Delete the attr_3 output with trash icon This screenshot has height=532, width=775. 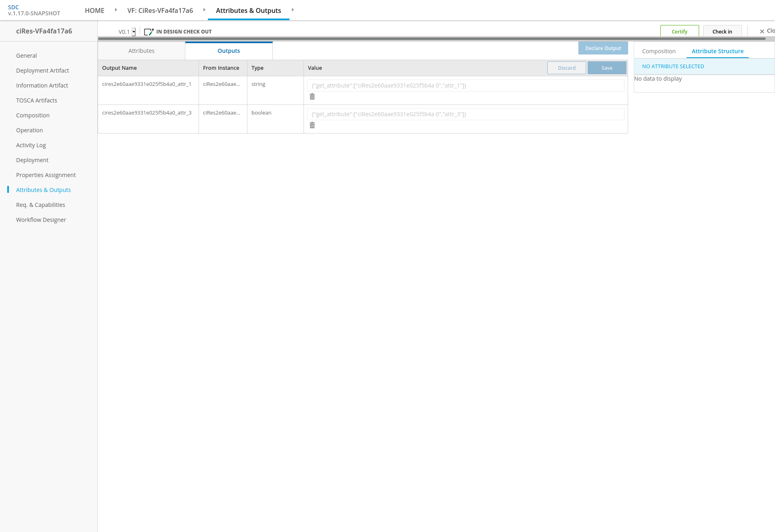(x=312, y=125)
